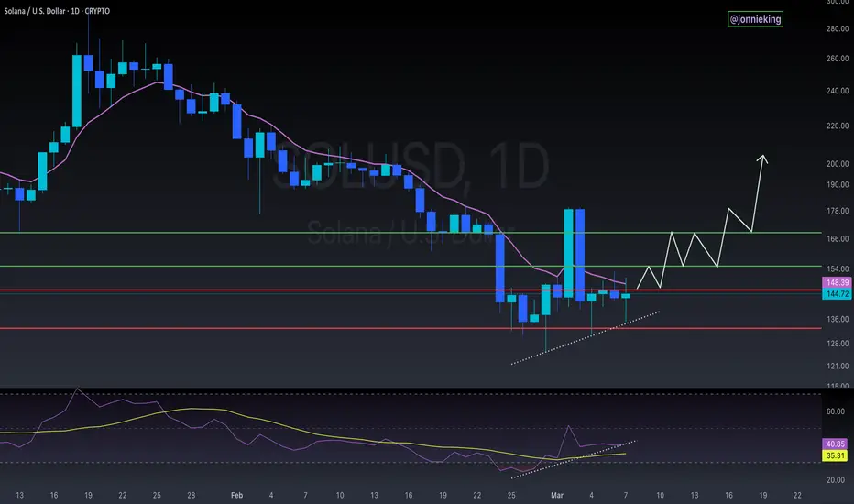
Task: Click the 128.00 price axis label
Action: 838,344
